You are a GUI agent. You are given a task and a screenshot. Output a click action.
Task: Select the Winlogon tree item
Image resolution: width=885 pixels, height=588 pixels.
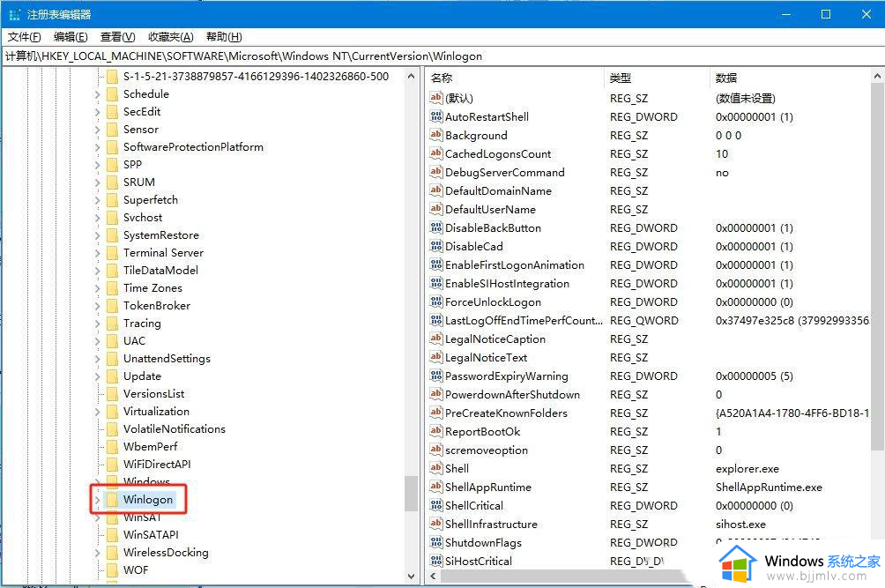148,500
